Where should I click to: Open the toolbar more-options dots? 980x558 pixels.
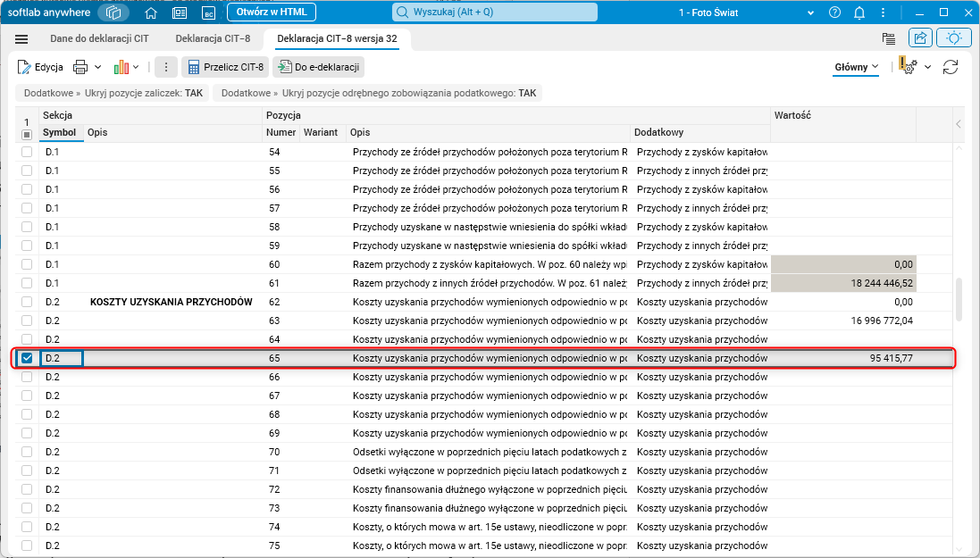pyautogui.click(x=165, y=67)
